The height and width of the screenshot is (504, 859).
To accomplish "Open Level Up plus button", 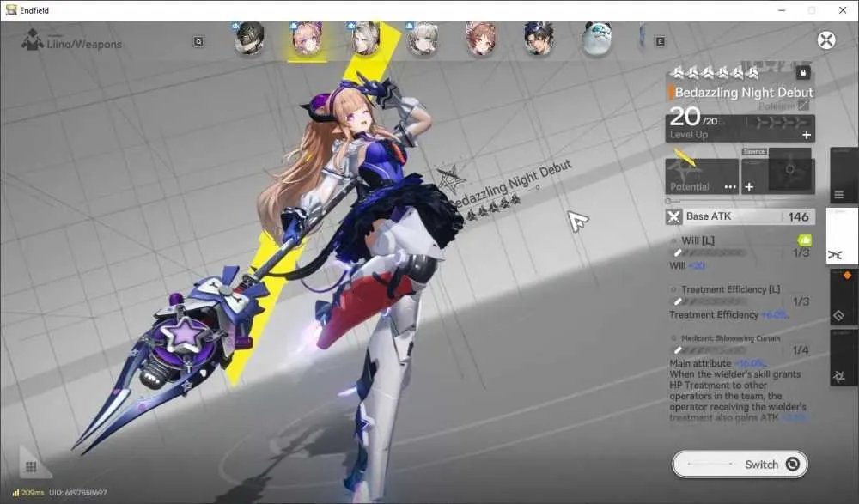I will point(807,135).
